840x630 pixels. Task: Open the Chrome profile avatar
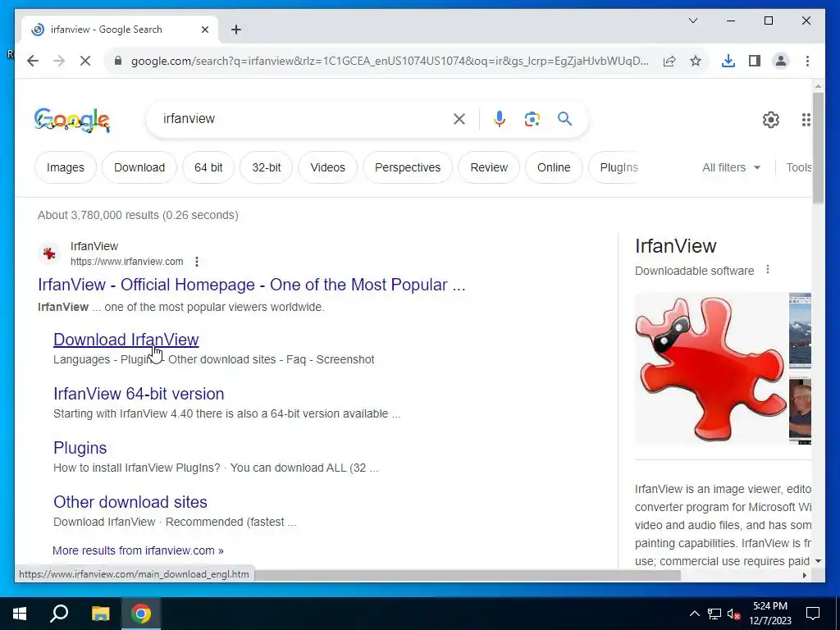[x=781, y=61]
